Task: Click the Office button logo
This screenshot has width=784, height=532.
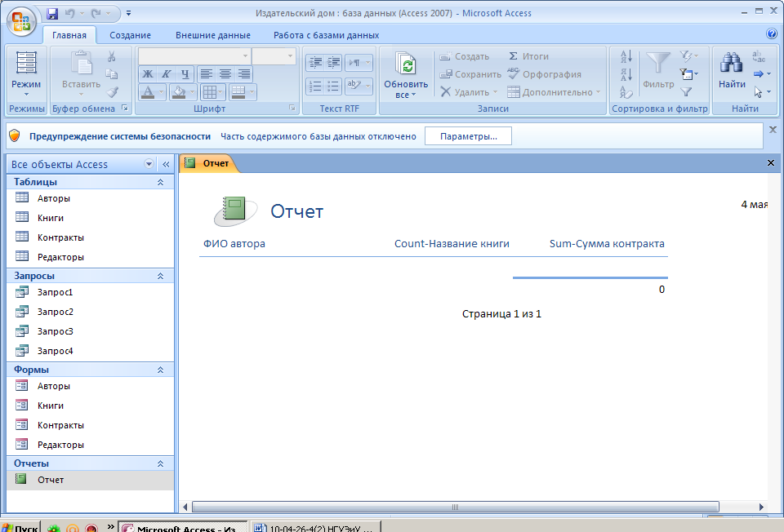Action: tap(21, 21)
